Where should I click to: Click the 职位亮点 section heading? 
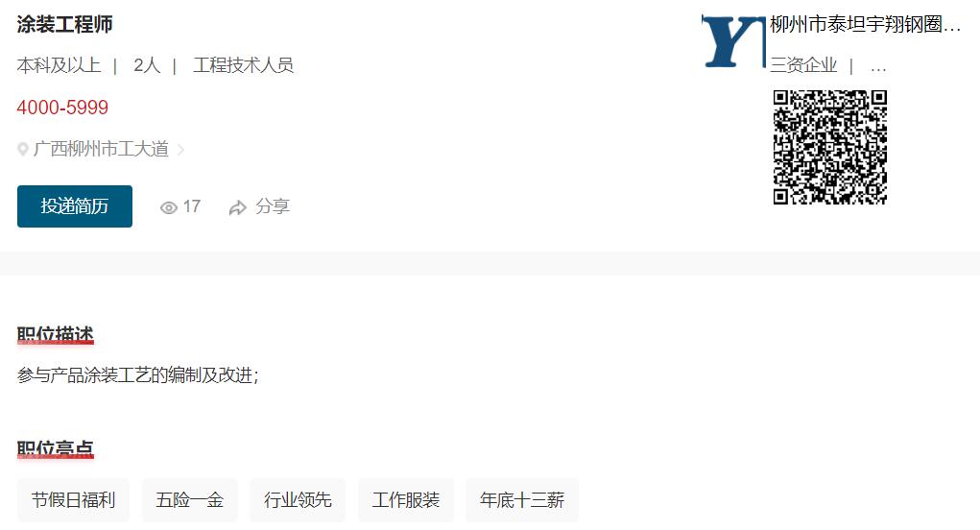click(x=56, y=449)
